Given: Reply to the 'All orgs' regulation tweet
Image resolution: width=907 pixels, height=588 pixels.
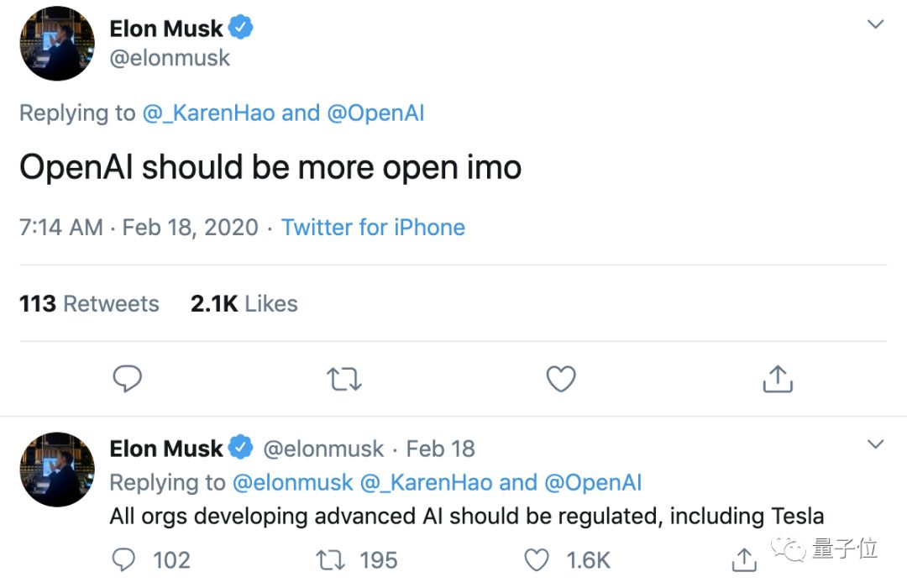Looking at the screenshot, I should pyautogui.click(x=124, y=559).
